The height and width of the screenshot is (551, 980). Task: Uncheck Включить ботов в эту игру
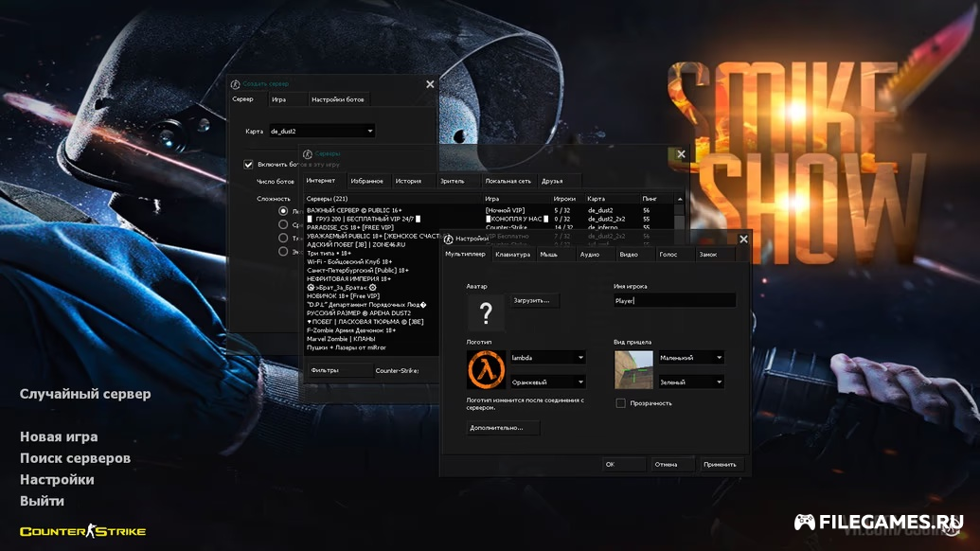(248, 165)
